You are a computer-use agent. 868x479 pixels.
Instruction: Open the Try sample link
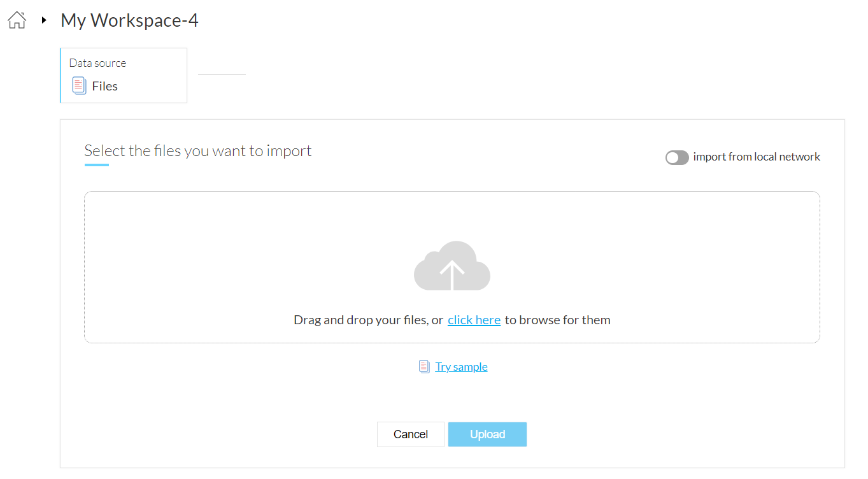(x=461, y=367)
